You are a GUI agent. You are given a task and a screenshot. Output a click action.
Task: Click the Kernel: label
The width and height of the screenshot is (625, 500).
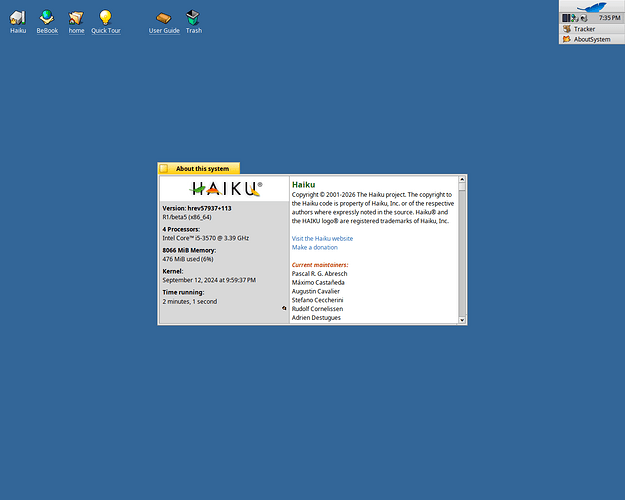pos(173,271)
